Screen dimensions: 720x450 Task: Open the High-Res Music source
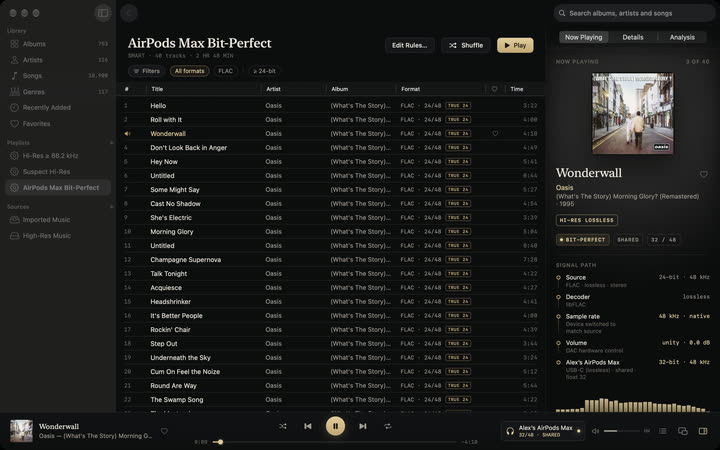click(x=58, y=236)
